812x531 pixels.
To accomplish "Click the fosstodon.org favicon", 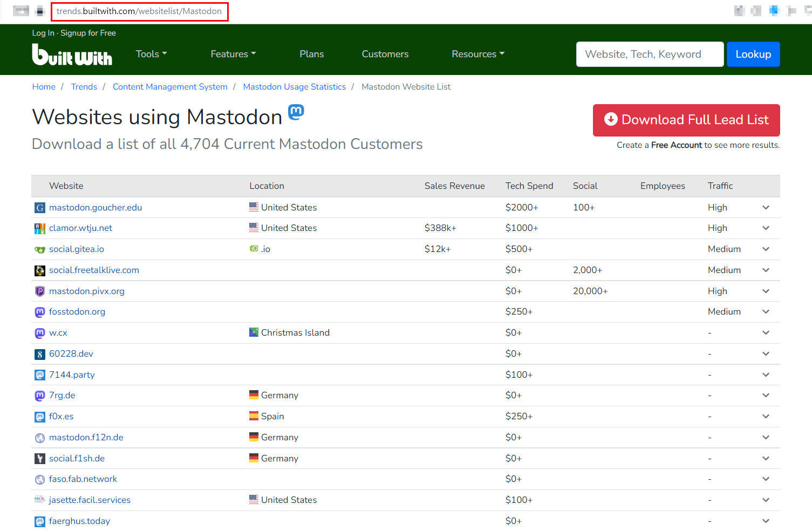I will coord(40,312).
